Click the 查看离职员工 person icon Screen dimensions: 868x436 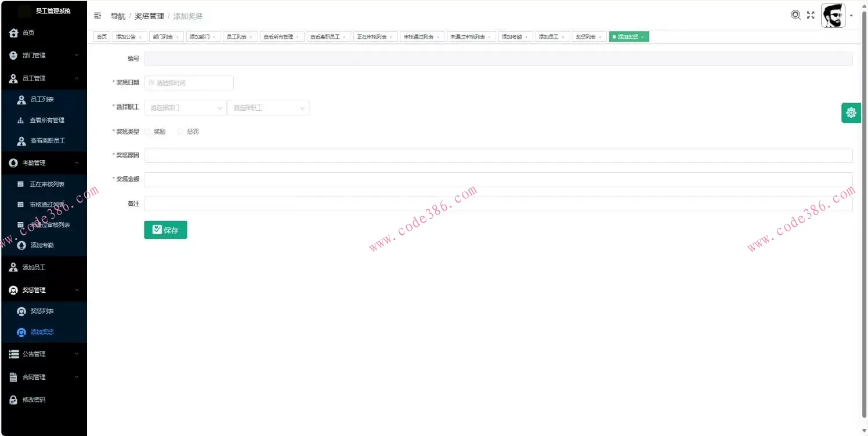click(21, 141)
